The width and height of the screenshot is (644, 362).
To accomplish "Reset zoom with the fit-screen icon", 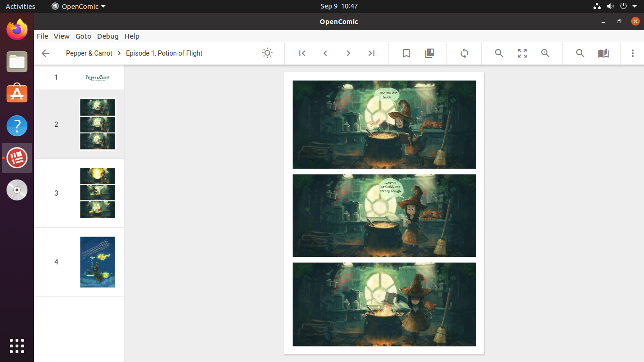I will coord(522,53).
